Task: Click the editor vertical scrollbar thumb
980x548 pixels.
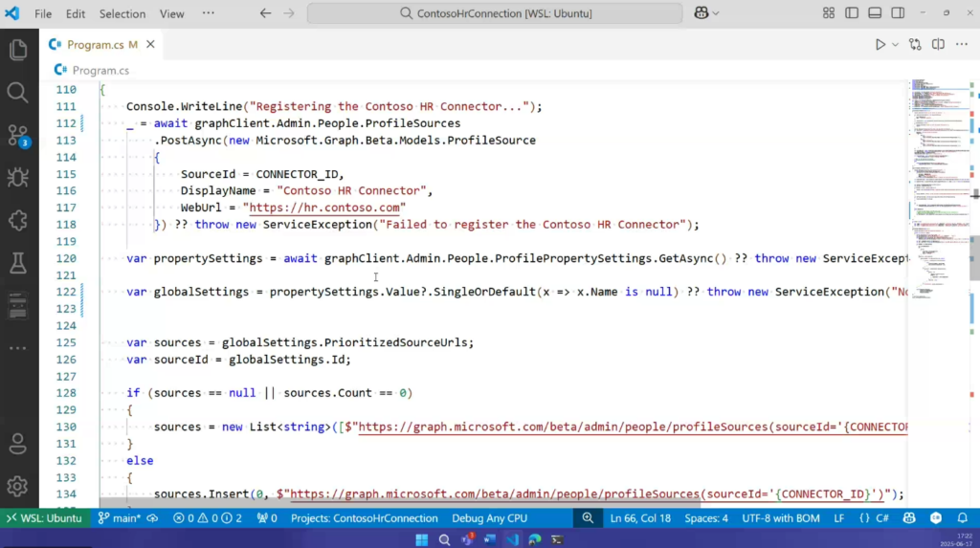Action: tap(974, 258)
